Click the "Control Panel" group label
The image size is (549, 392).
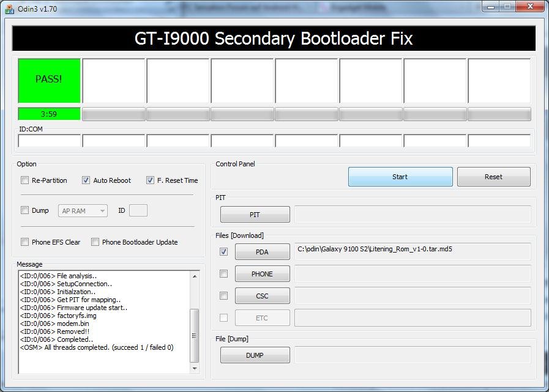235,164
